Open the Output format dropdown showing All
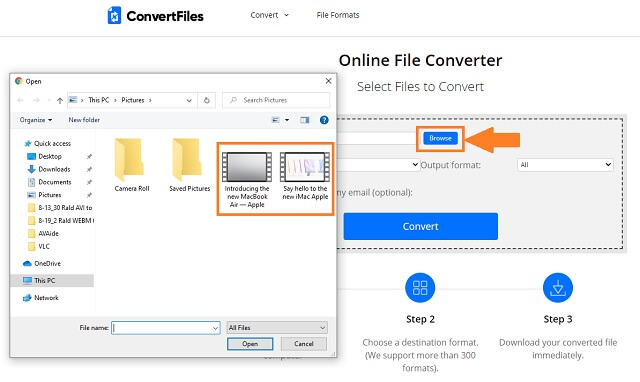The image size is (640, 382). point(565,165)
